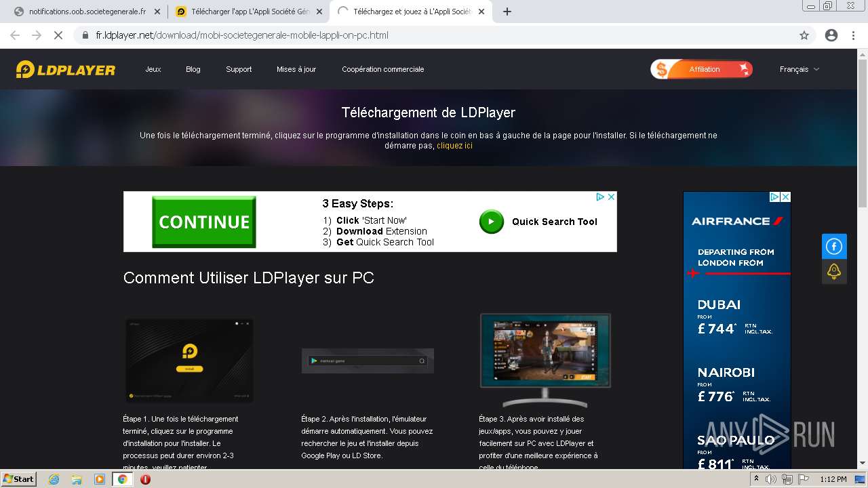Click the 1:12 PM taskbar clock
The width and height of the screenshot is (868, 488).
click(833, 479)
